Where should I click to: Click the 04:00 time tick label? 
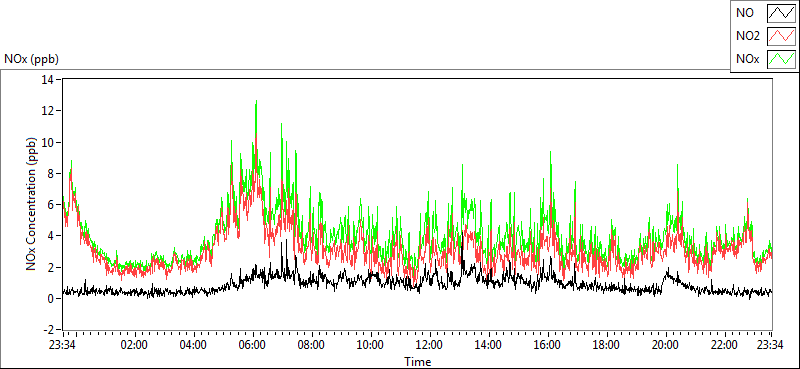[x=193, y=344]
